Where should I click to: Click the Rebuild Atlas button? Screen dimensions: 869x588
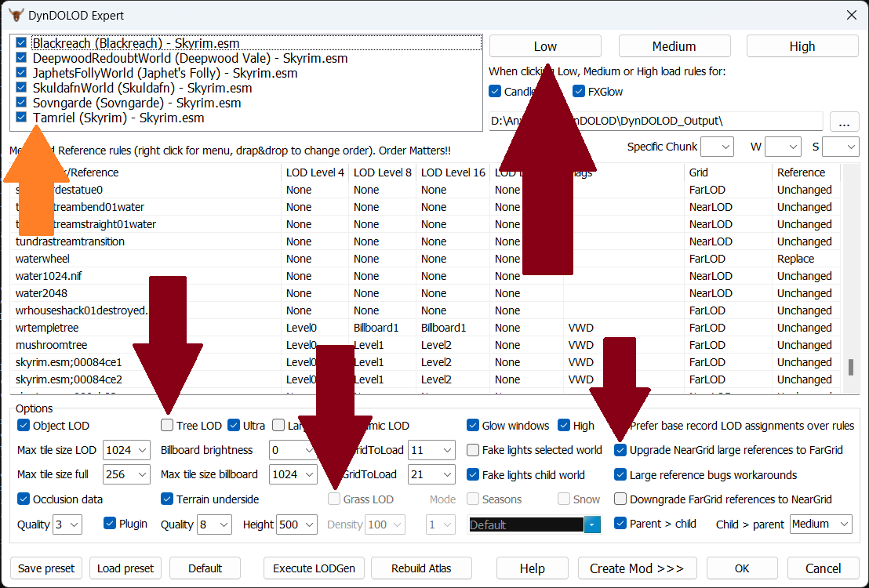click(x=423, y=568)
